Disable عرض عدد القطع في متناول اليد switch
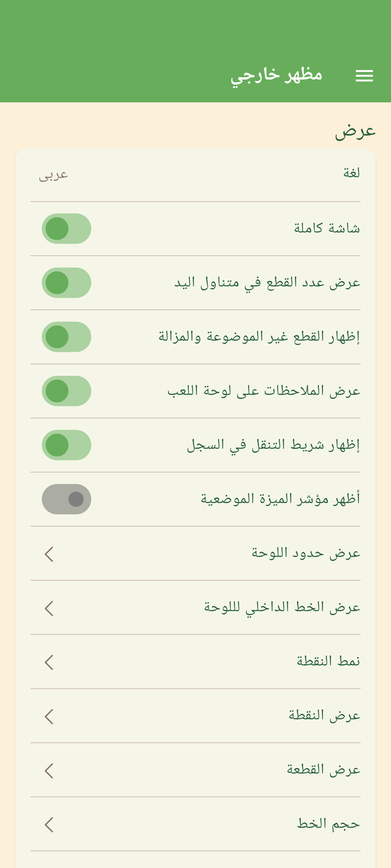Image resolution: width=391 pixels, height=868 pixels. (x=67, y=283)
